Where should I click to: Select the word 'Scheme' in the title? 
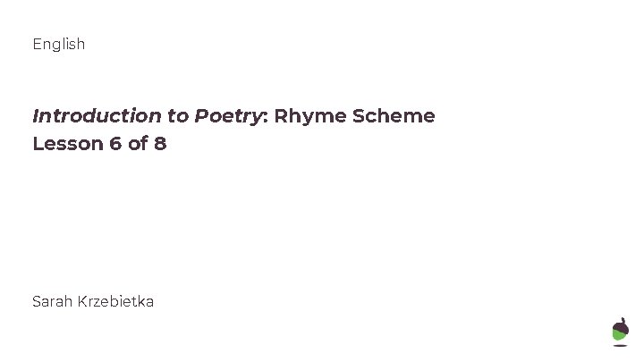pos(394,115)
